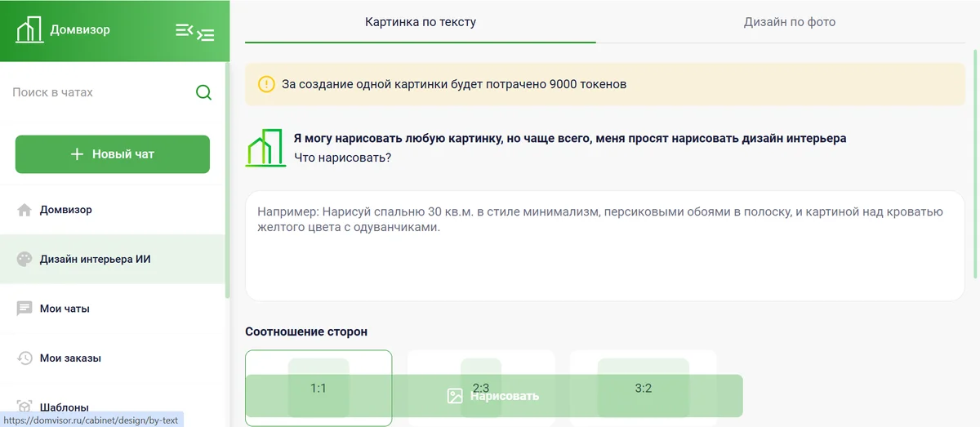Choose the 3:2 aspect ratio option

click(x=644, y=363)
